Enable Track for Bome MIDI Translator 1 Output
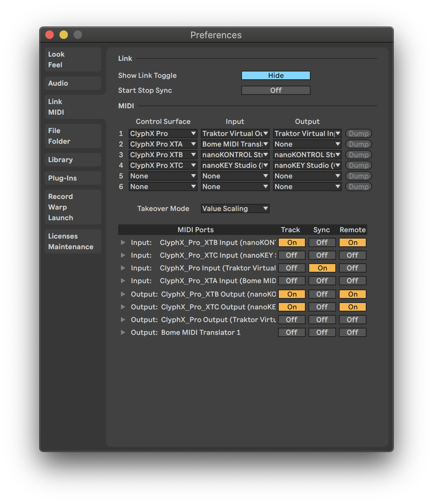Viewport: 433px width, 504px height. 292,332
